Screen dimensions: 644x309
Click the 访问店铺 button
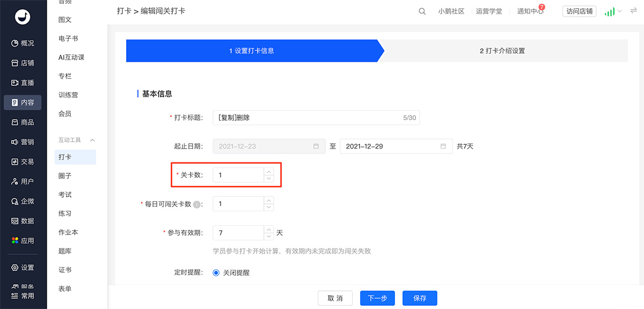(x=579, y=11)
